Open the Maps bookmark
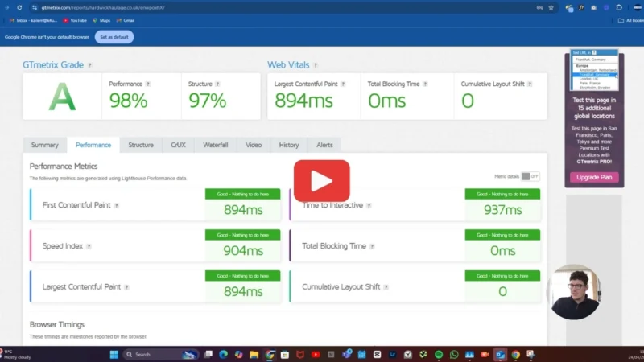The width and height of the screenshot is (644, 362). point(101,20)
